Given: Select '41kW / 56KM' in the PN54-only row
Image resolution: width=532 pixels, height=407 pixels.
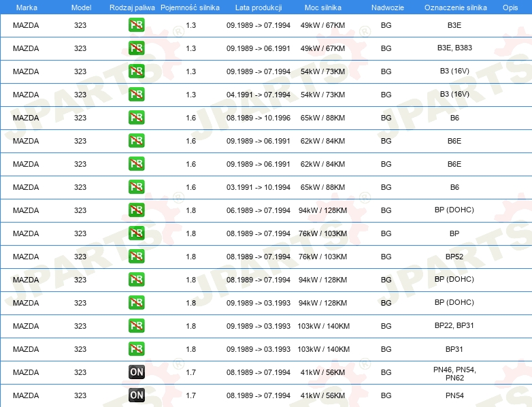Looking at the screenshot, I should click(x=322, y=395).
